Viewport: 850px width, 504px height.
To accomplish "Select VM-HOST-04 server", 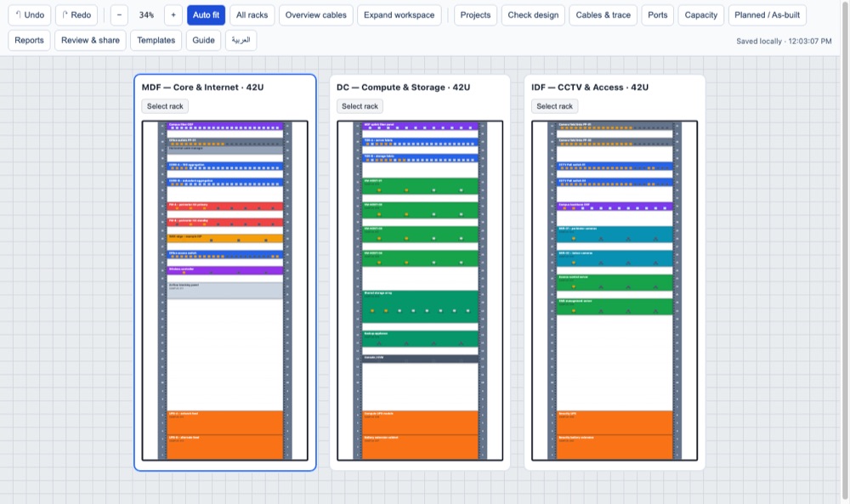I will [x=420, y=258].
